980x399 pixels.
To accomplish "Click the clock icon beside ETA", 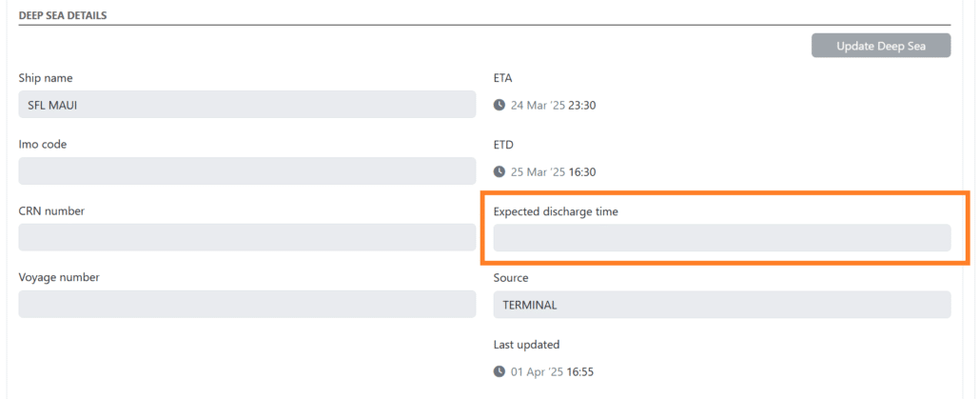I will (x=500, y=105).
